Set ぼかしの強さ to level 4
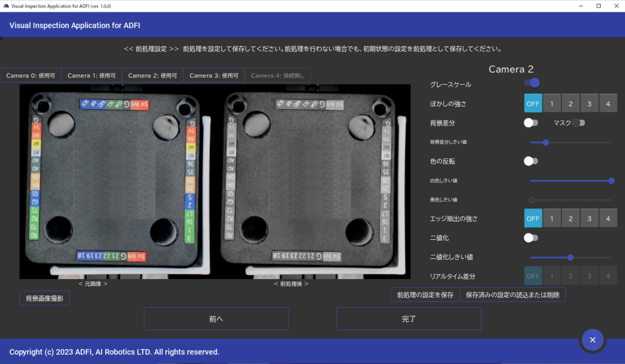Screen dimensions: 625x364 608,103
